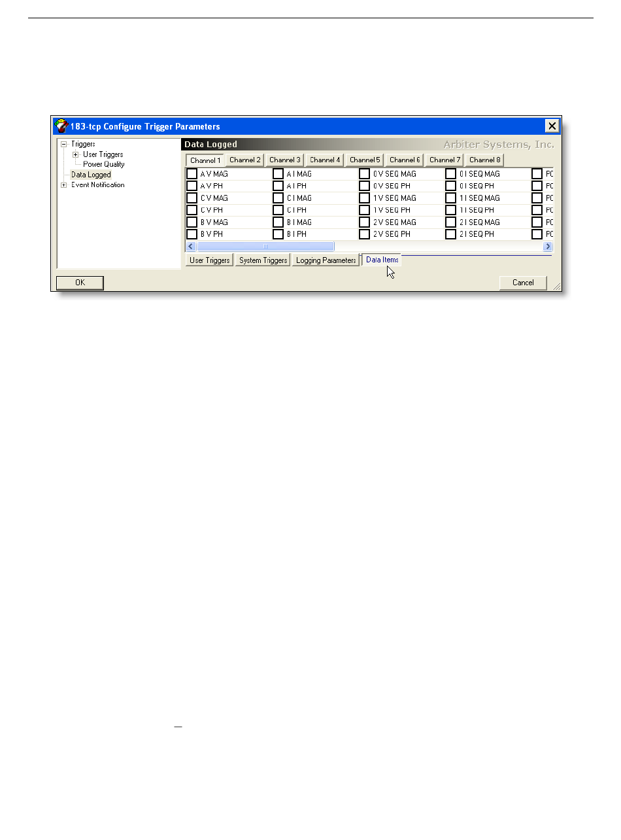Toggle the B V MAG checkbox
The height and width of the screenshot is (840, 621).
click(x=192, y=222)
